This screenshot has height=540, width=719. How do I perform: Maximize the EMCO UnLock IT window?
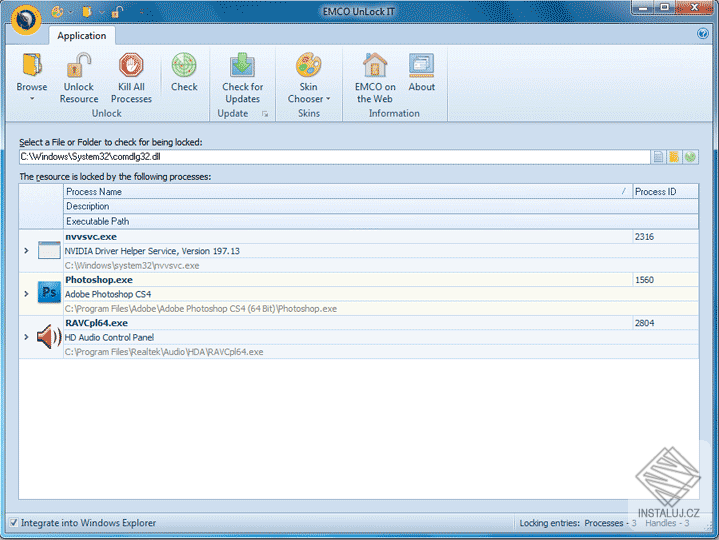click(664, 8)
